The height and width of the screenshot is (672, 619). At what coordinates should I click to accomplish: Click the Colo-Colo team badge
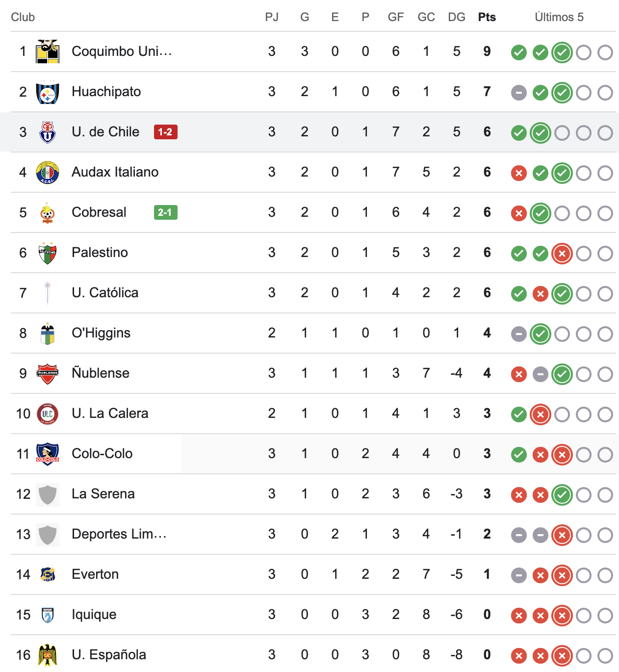[48, 454]
